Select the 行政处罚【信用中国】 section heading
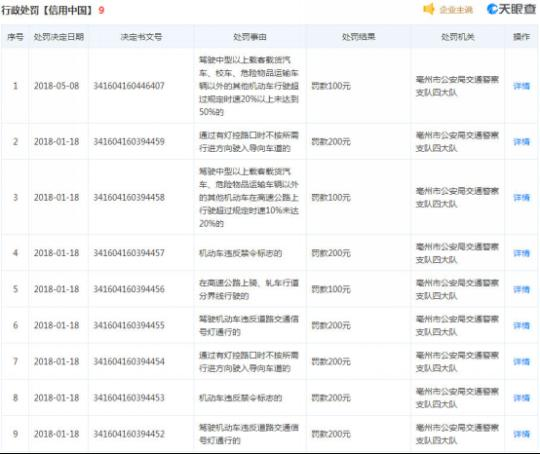Screen dimensions: 540x454 coord(47,10)
